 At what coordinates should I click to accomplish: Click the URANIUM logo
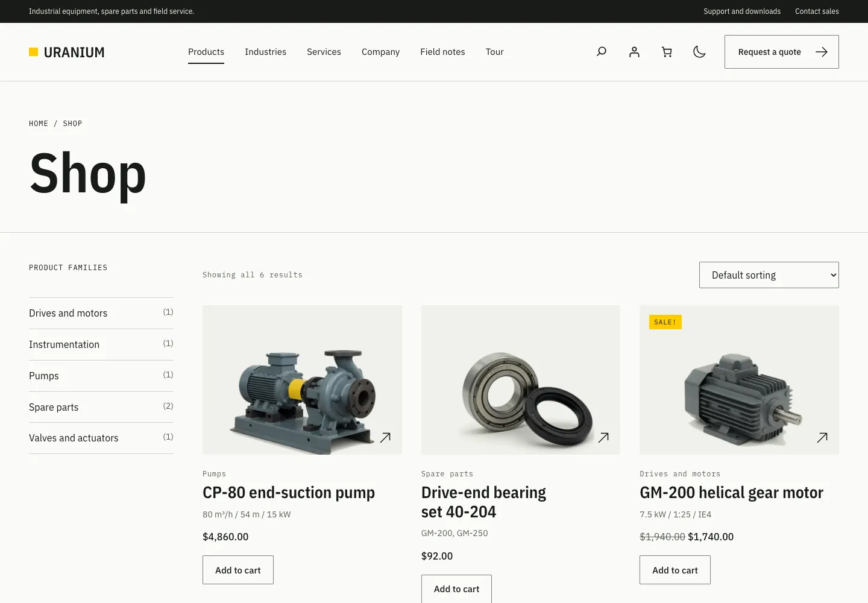click(67, 52)
